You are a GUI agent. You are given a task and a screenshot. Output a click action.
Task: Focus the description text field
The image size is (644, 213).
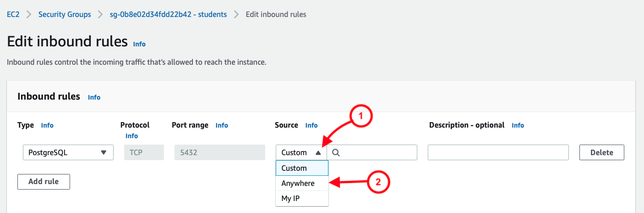pyautogui.click(x=498, y=152)
